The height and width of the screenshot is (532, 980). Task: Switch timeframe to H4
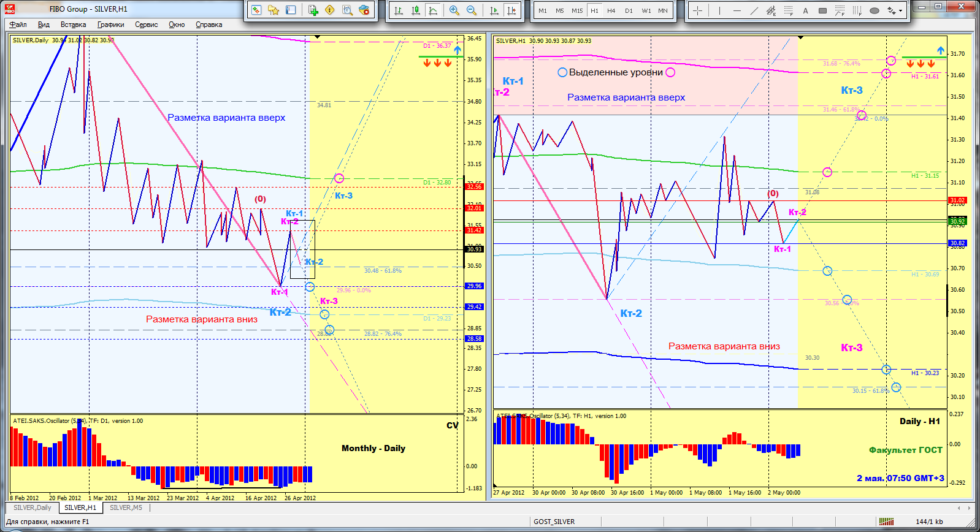click(x=611, y=10)
